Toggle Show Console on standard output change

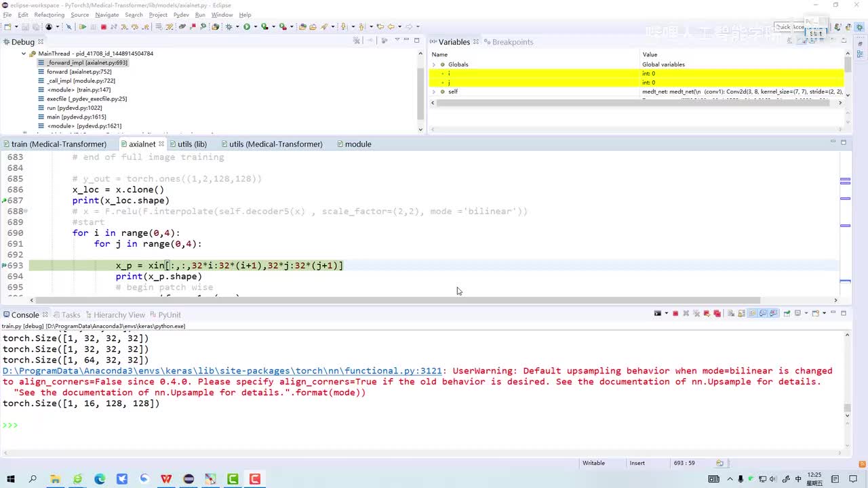pos(764,314)
